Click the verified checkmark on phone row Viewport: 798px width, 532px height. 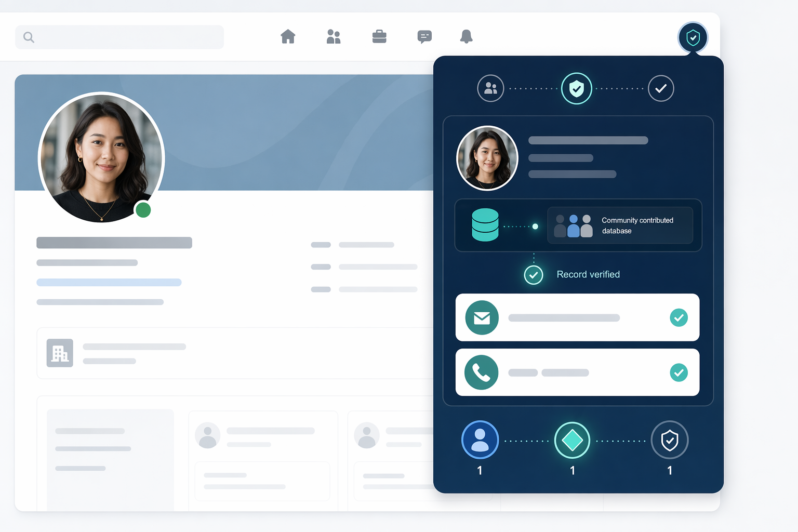679,373
